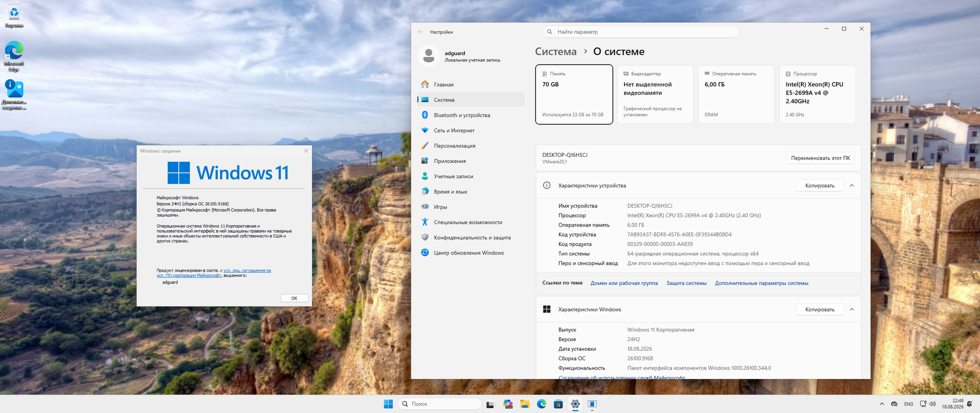
Task: Click the Конфиденциальность shield icon
Action: coord(425,237)
